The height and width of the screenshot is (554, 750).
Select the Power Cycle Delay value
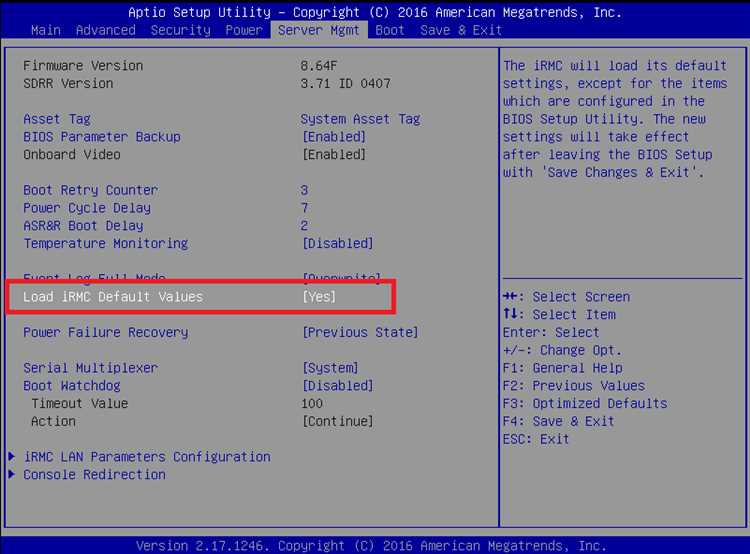[304, 208]
